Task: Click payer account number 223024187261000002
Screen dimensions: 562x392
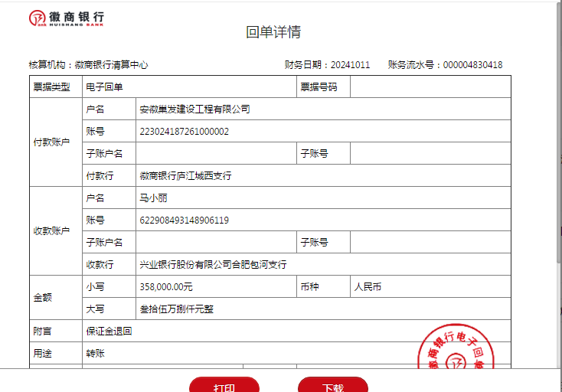Action: (184, 132)
